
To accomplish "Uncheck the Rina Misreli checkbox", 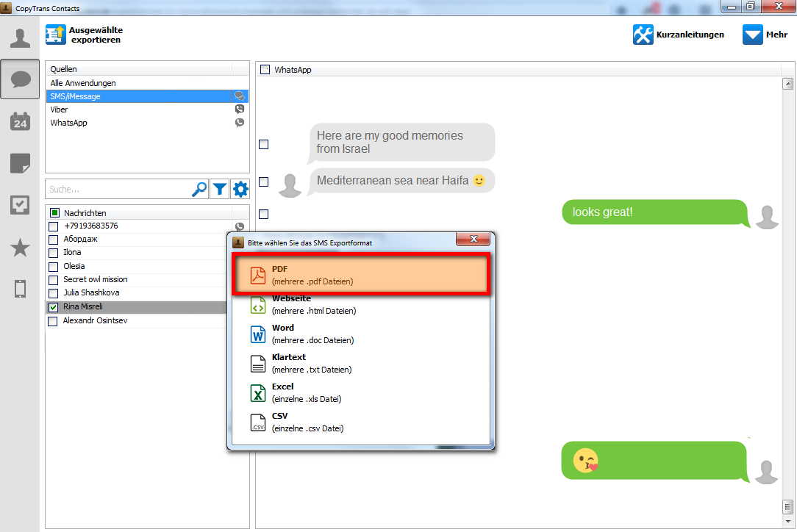I will (54, 307).
